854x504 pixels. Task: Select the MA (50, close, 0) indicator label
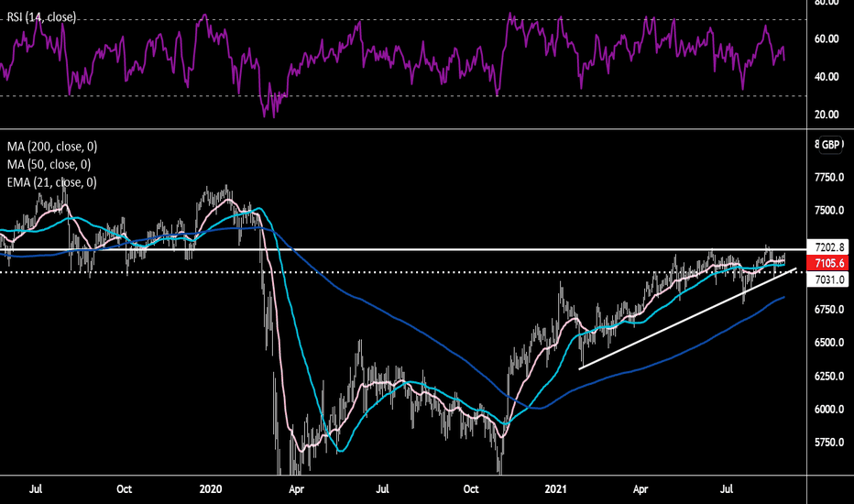coord(49,165)
